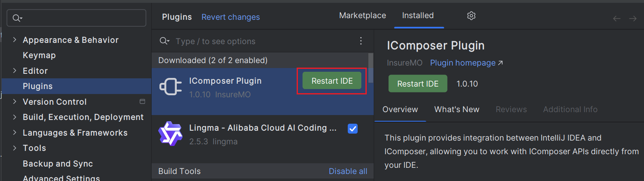Navigate back with the left arrow
The width and height of the screenshot is (644, 181).
tap(617, 19)
